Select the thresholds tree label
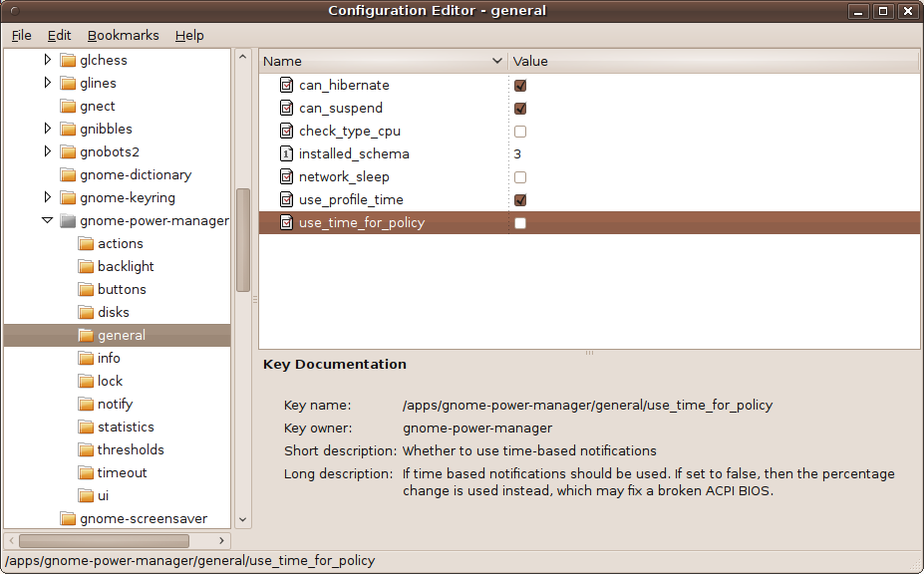The width and height of the screenshot is (924, 574). pyautogui.click(x=131, y=449)
